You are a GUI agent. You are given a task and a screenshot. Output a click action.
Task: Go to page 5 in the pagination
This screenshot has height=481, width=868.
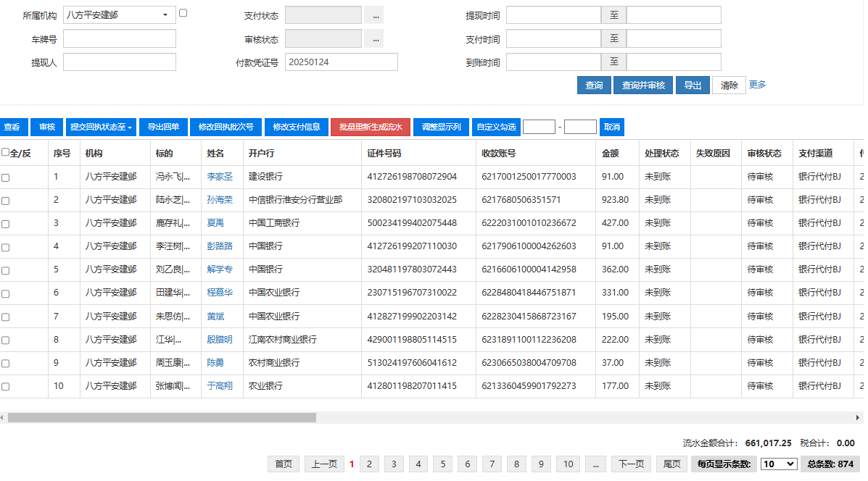(443, 464)
